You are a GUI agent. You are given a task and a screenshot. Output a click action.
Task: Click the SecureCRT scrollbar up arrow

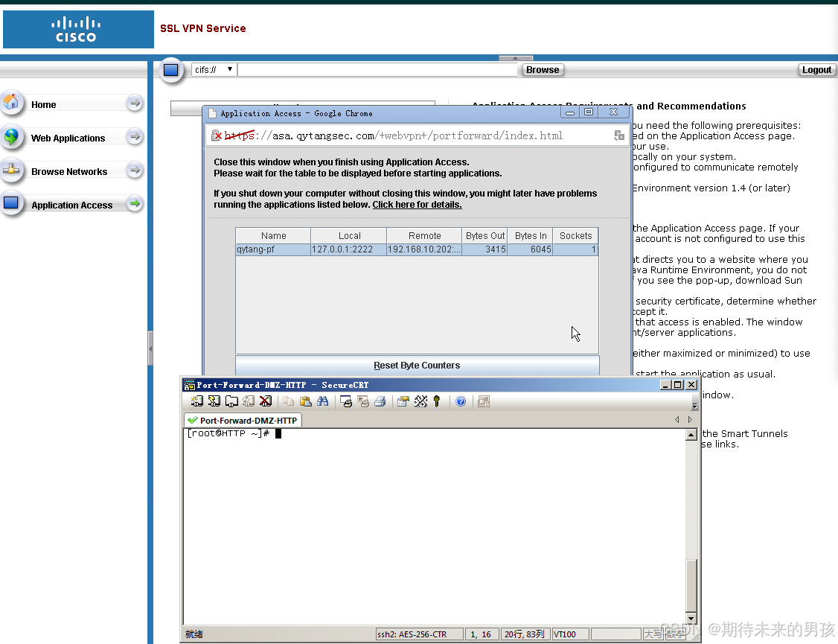691,435
